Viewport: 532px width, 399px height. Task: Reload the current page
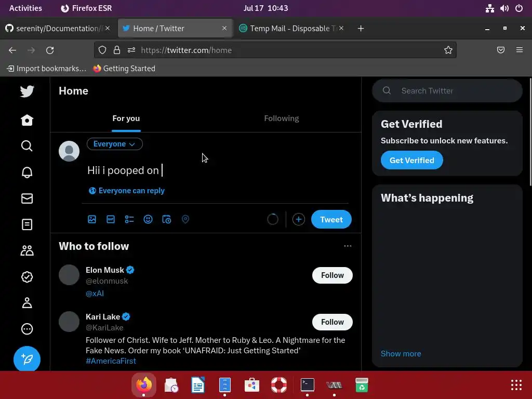click(x=50, y=50)
